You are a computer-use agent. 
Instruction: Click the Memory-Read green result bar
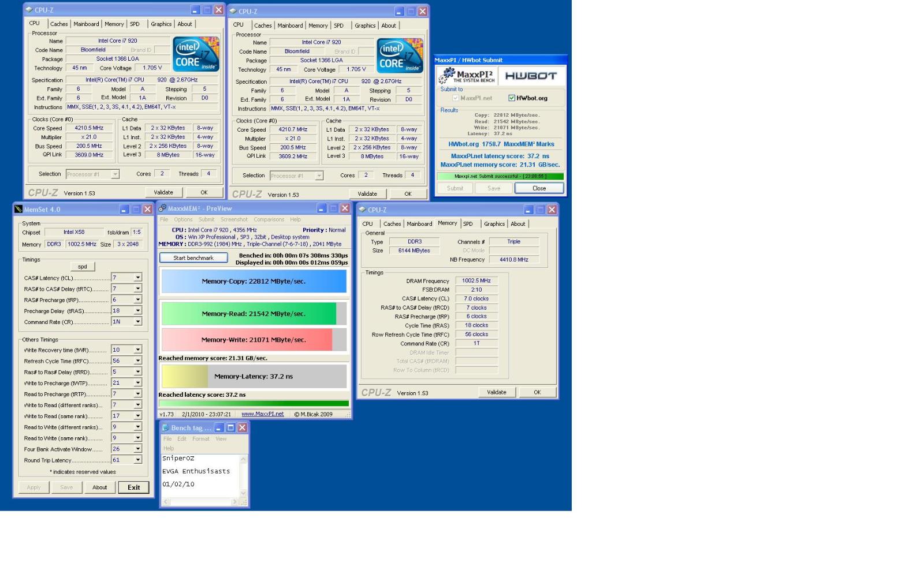pos(249,314)
